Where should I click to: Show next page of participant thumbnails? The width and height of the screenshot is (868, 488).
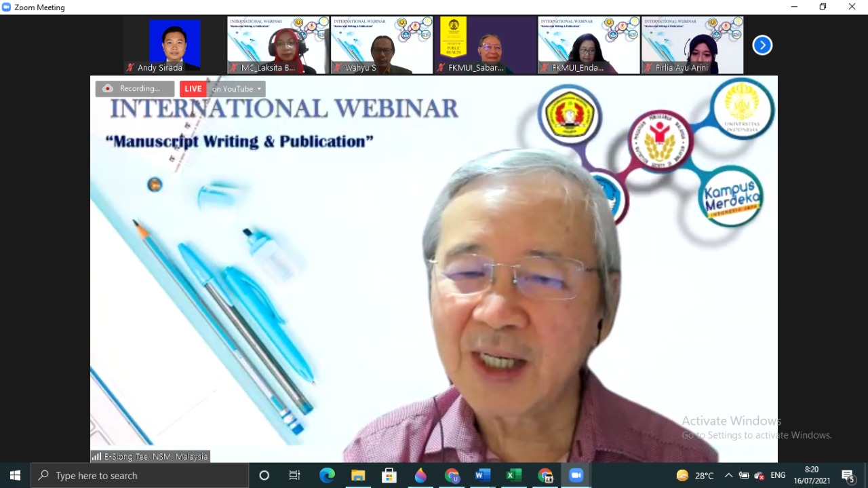762,45
